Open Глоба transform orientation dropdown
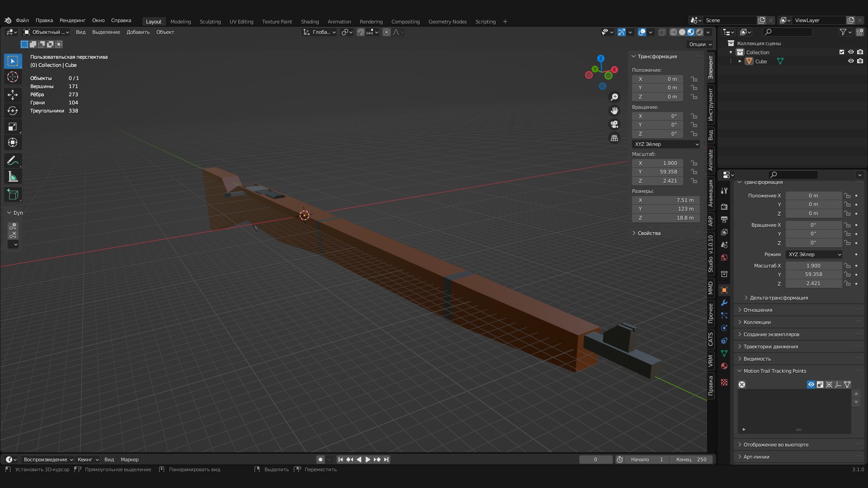Viewport: 868px width, 488px height. click(320, 32)
